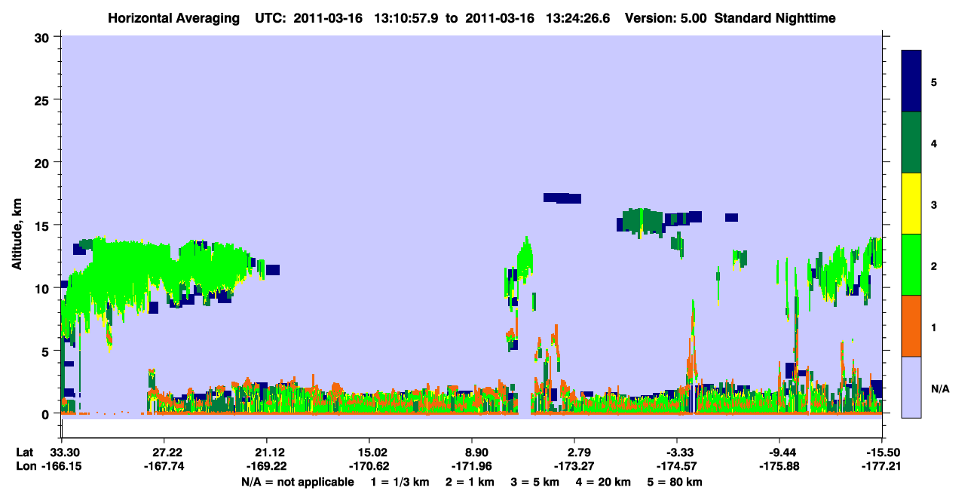The height and width of the screenshot is (503, 980).
Task: Click the "Lon" row label
Action: click(25, 466)
